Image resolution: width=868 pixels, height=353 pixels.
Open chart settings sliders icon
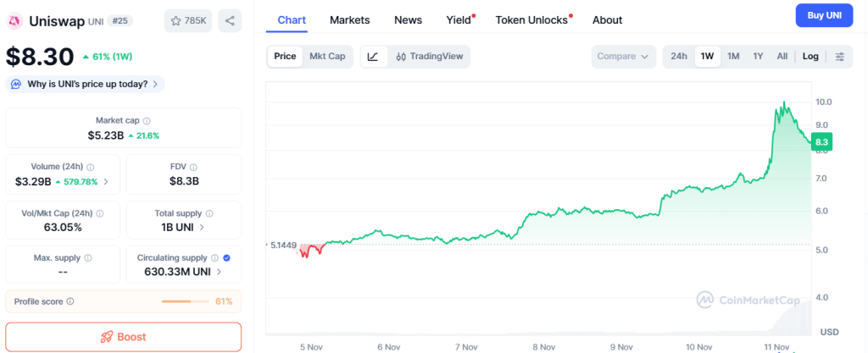840,57
